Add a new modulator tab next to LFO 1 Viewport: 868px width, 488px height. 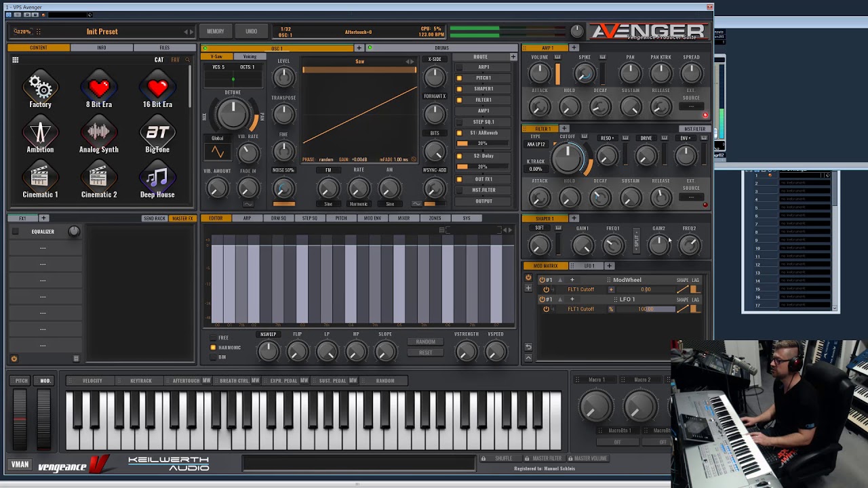coord(609,266)
